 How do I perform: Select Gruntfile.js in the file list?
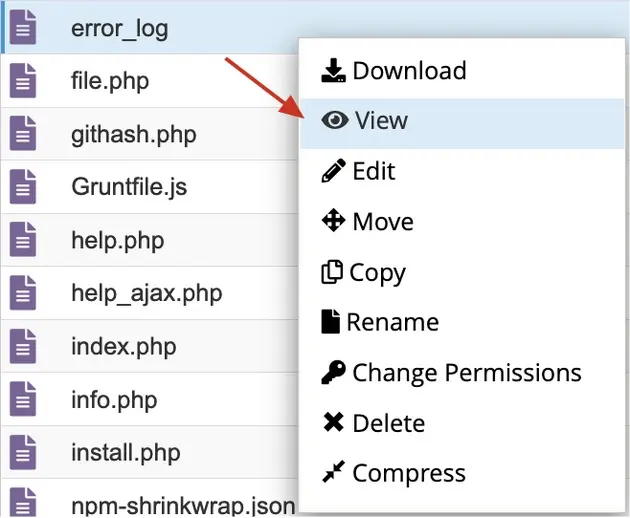click(129, 186)
